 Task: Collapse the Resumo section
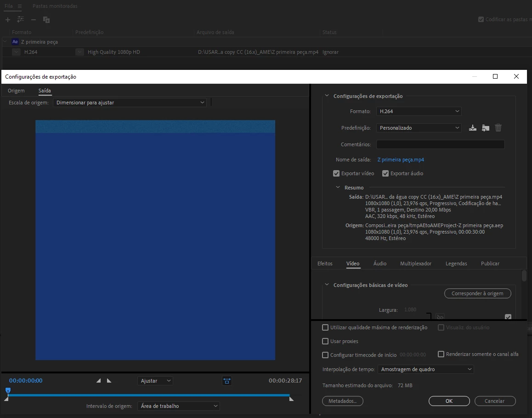338,187
